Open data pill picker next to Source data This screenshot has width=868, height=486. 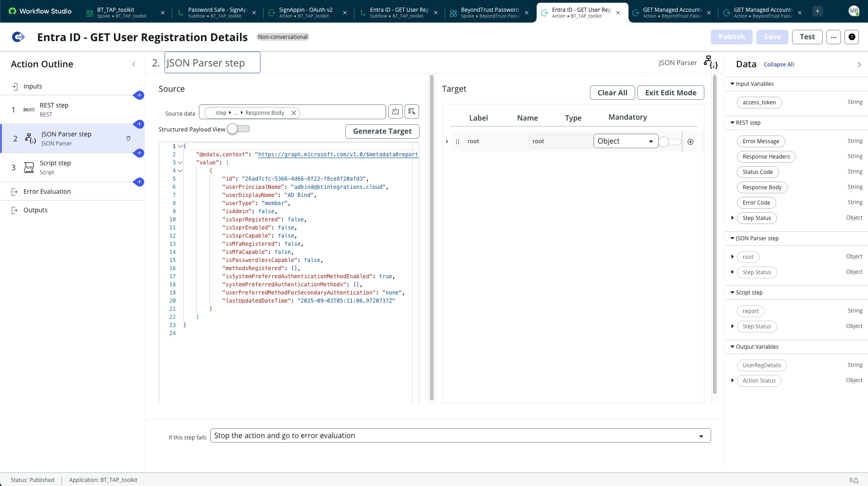[396, 112]
